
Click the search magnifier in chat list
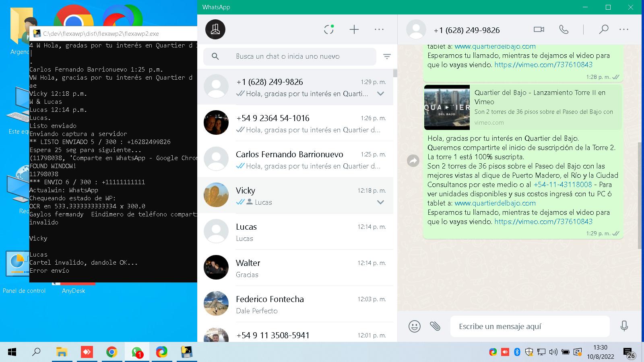click(215, 57)
